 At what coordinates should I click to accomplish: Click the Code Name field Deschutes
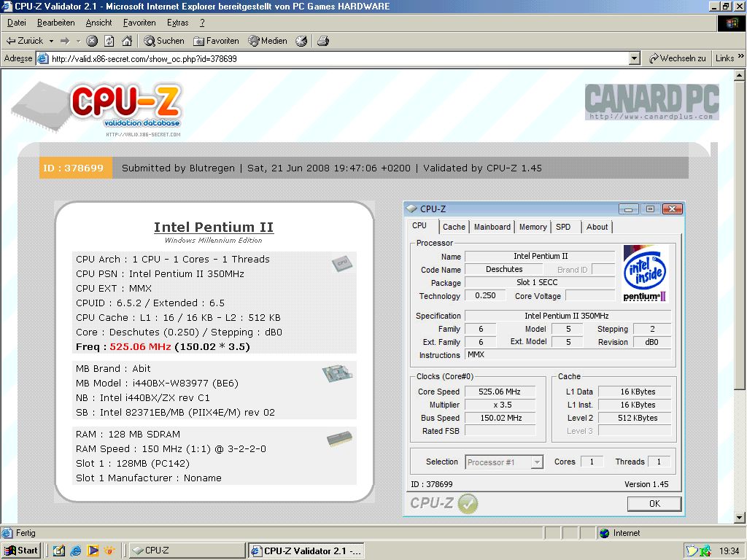(504, 269)
